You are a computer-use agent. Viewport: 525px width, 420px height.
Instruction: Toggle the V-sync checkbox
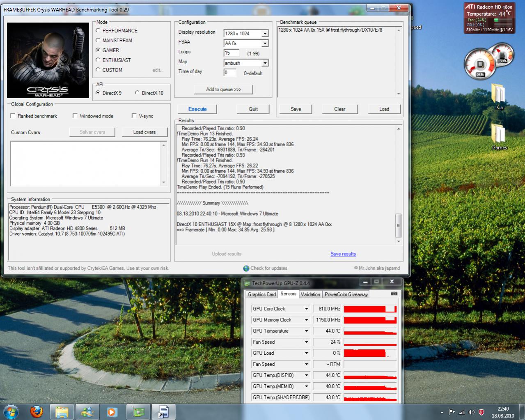point(134,116)
